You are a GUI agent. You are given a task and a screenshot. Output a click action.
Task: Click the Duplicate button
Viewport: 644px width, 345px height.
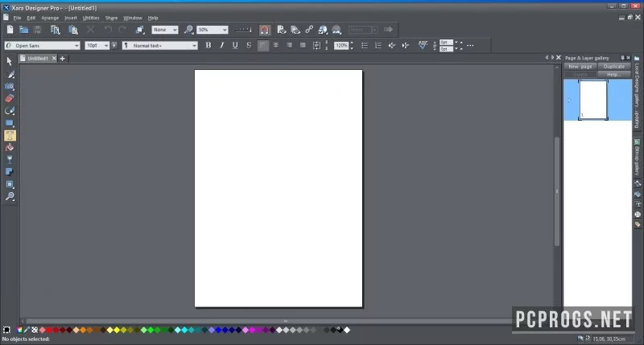[614, 67]
